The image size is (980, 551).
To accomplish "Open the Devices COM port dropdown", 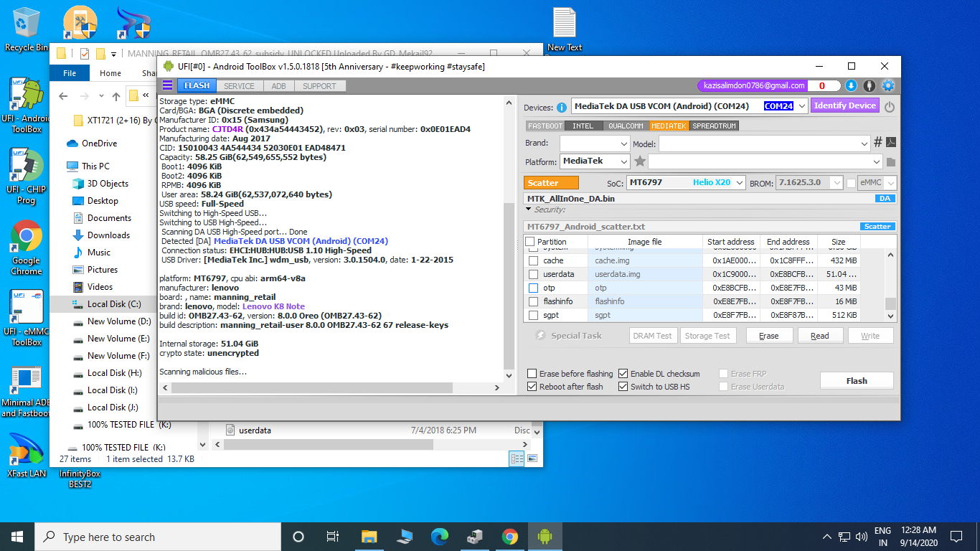I will (801, 106).
